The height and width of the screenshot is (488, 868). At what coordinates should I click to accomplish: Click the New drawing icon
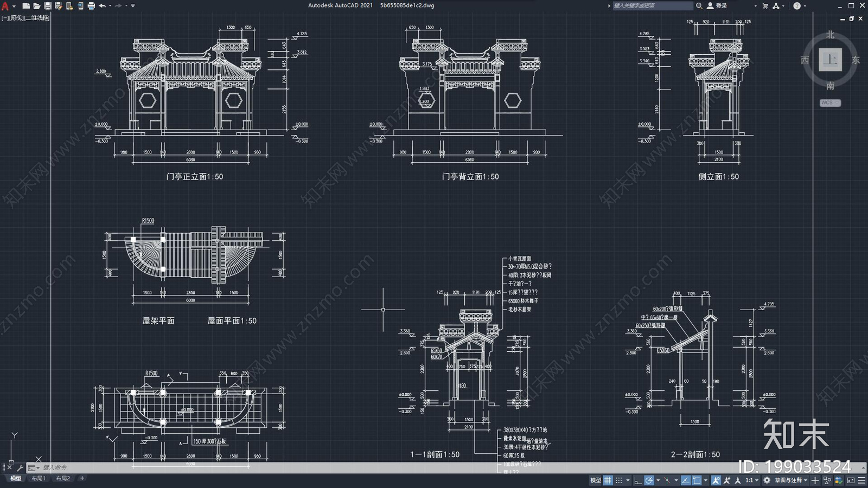25,6
